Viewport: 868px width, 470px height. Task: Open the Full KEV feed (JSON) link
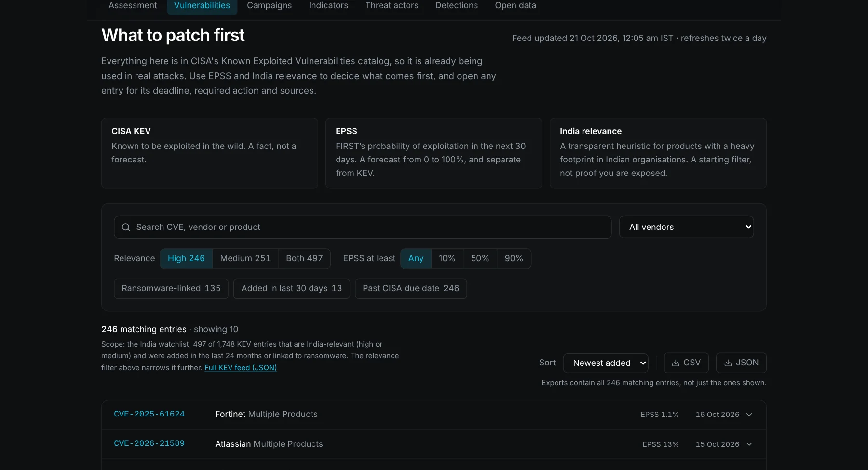point(241,368)
